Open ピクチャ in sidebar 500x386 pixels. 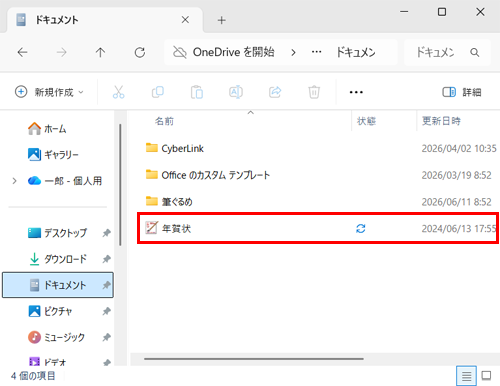click(x=50, y=311)
